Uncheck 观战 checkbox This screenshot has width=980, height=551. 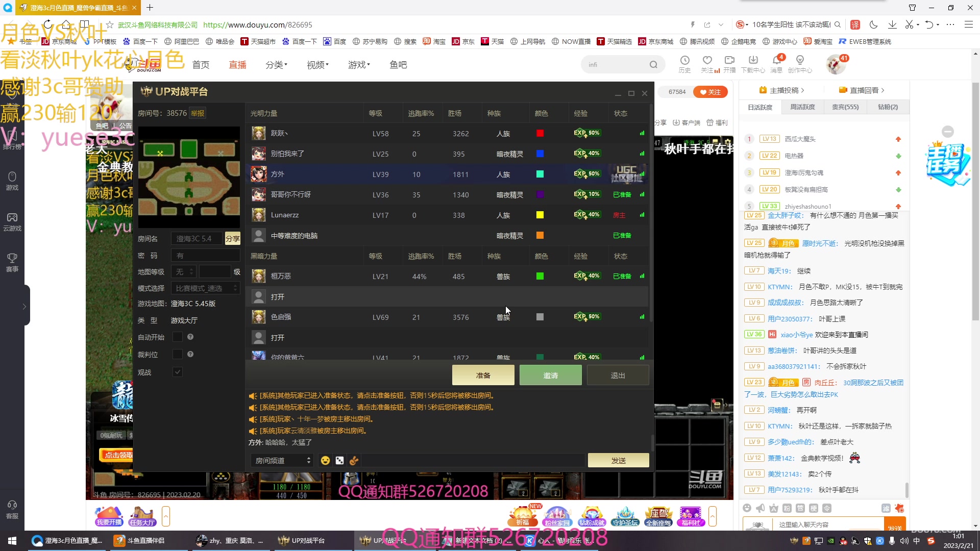(178, 372)
